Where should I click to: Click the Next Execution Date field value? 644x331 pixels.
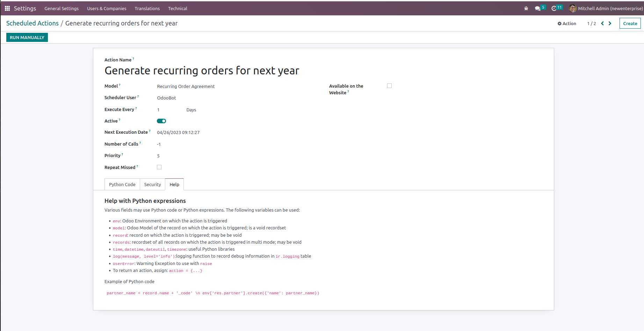pos(178,133)
